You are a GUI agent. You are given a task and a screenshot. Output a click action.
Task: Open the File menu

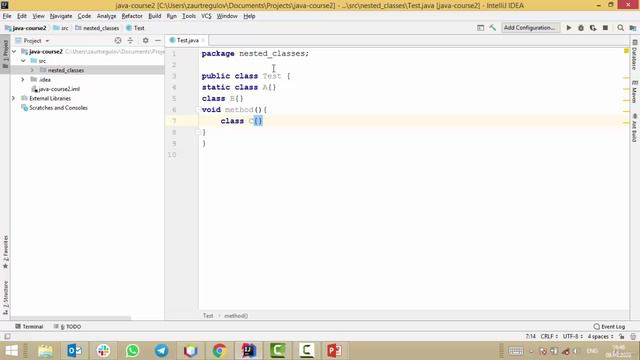click(7, 16)
